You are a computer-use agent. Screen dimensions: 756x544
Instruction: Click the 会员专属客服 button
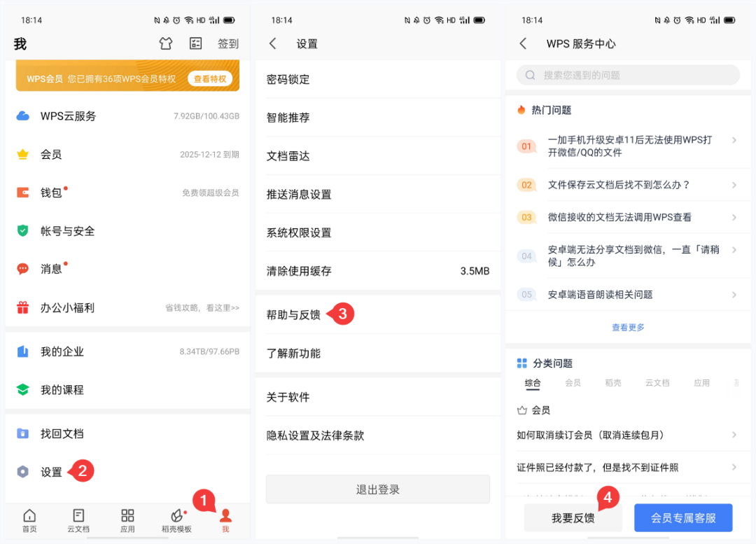[683, 518]
